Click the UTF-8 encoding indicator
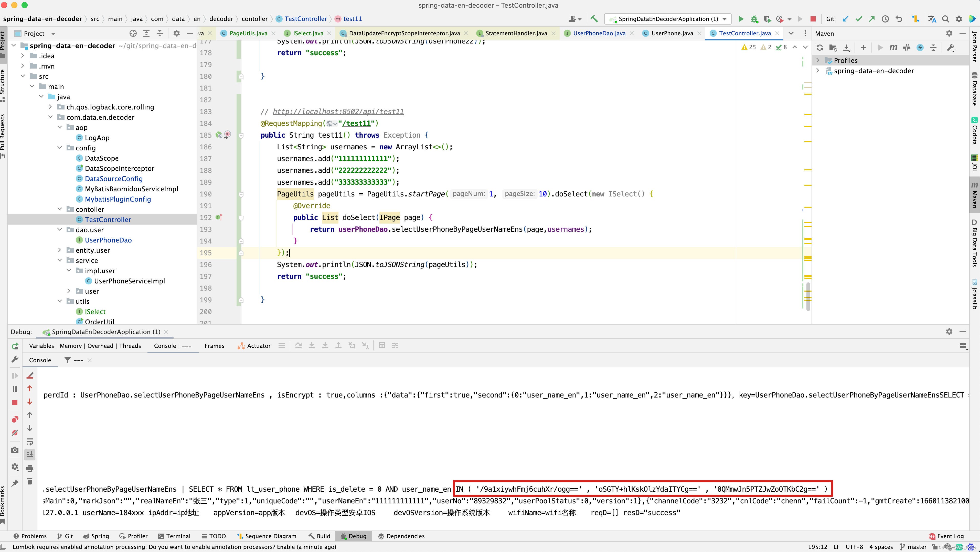The image size is (980, 552). pyautogui.click(x=854, y=547)
